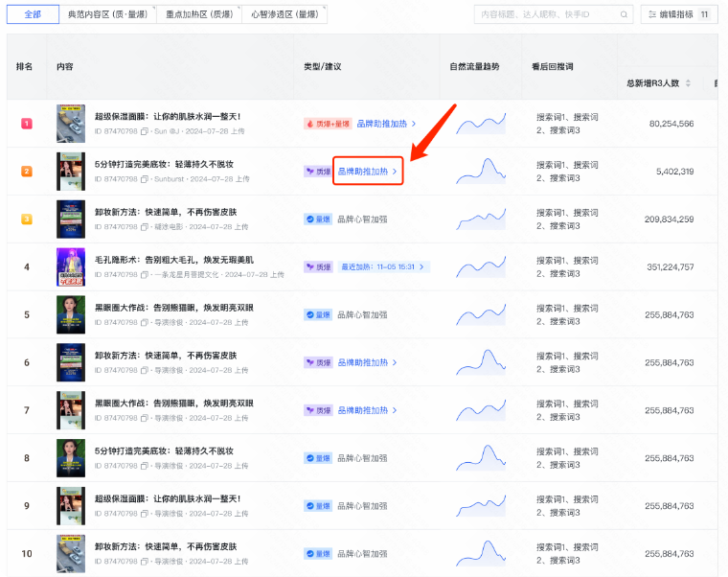
Task: Click 质爆 tag in rank 2 row
Action: 318,172
